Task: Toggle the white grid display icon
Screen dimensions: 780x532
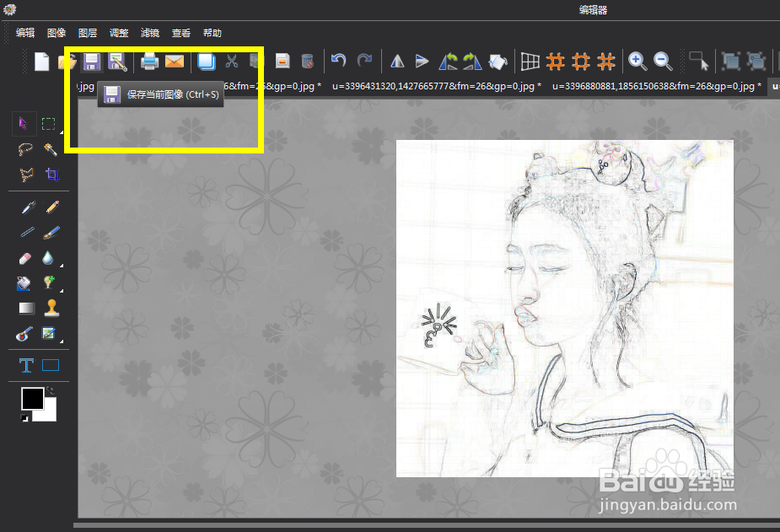Action: click(x=530, y=62)
